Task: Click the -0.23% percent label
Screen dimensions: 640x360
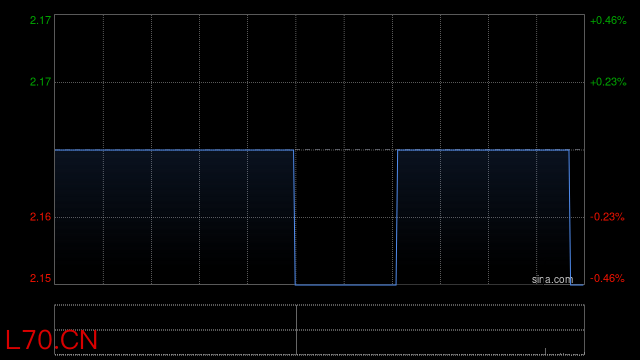Action: point(607,217)
